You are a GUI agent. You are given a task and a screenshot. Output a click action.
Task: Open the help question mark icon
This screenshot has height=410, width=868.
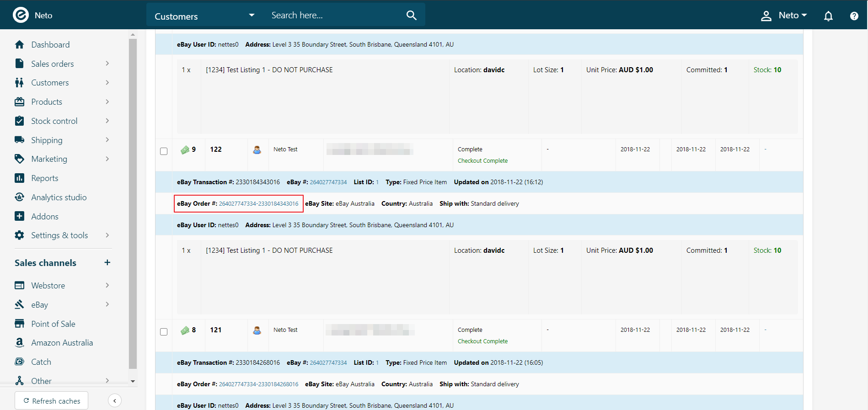tap(854, 16)
